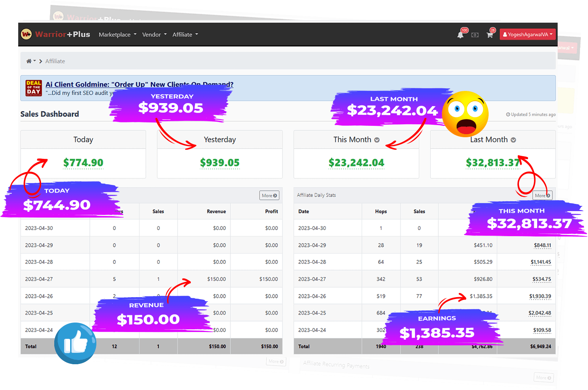This screenshot has height=390, width=588.
Task: Open the Ai Client Goldmine deal link
Action: click(x=139, y=84)
